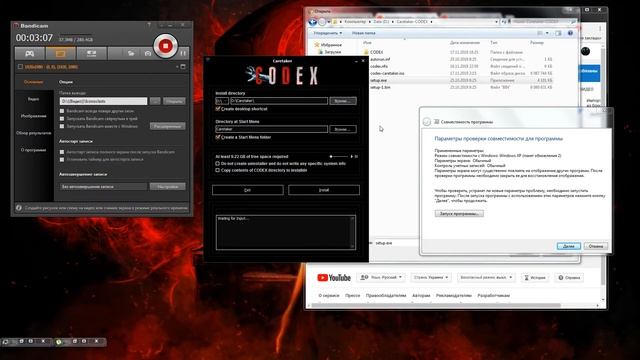Image resolution: width=640 pixels, height=360 pixels.
Task: Select Bandicam game recording mode gamepad icon
Action: [30, 53]
